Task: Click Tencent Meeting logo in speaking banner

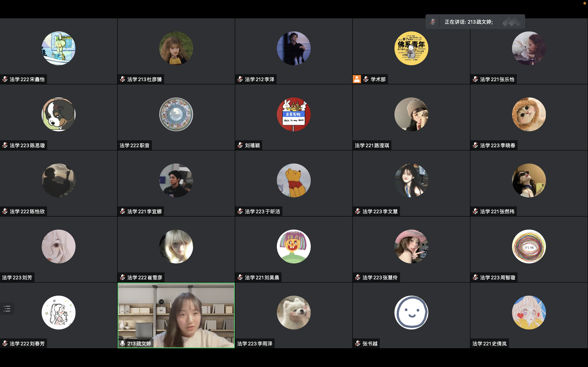Action: click(x=511, y=22)
